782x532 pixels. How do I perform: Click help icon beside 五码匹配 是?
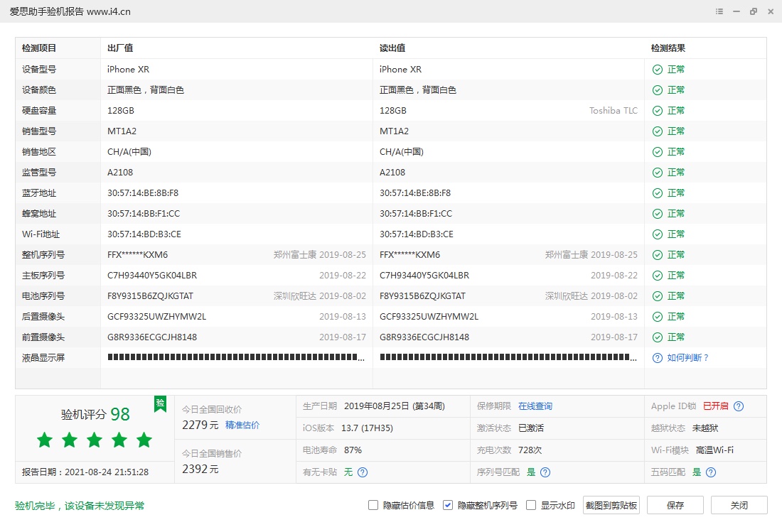(711, 472)
